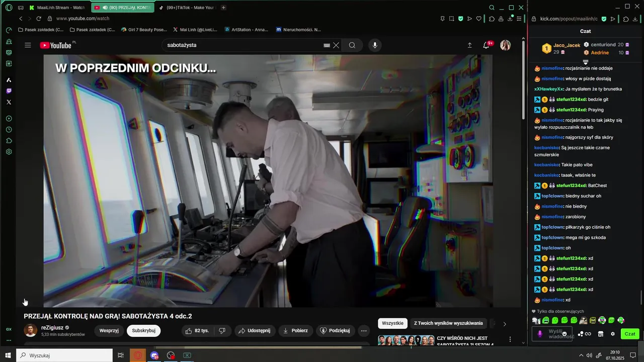Open the Opera main menu logo

tap(9, 8)
